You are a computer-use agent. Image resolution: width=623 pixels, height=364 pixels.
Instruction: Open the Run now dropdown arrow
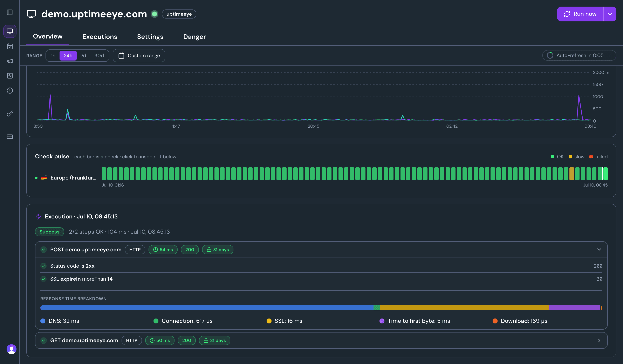(x=610, y=14)
